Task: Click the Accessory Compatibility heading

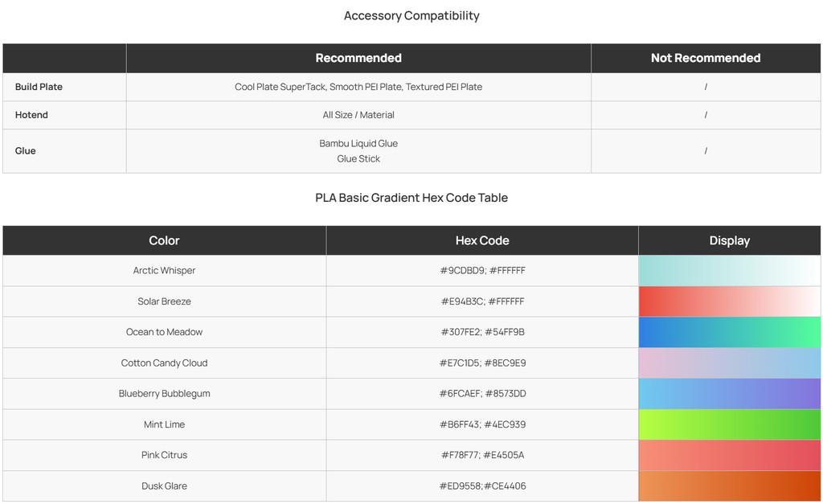Action: coord(411,15)
